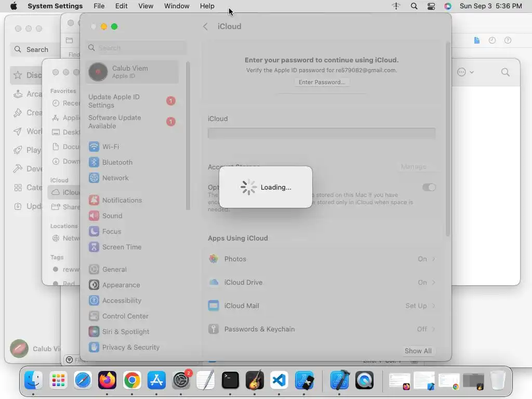Open the File menu

pos(99,6)
